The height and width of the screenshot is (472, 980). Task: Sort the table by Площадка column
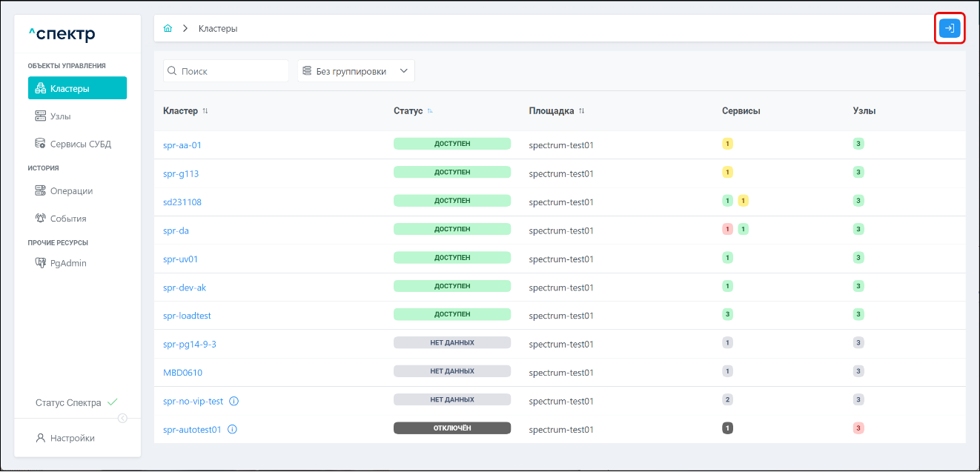pyautogui.click(x=582, y=111)
